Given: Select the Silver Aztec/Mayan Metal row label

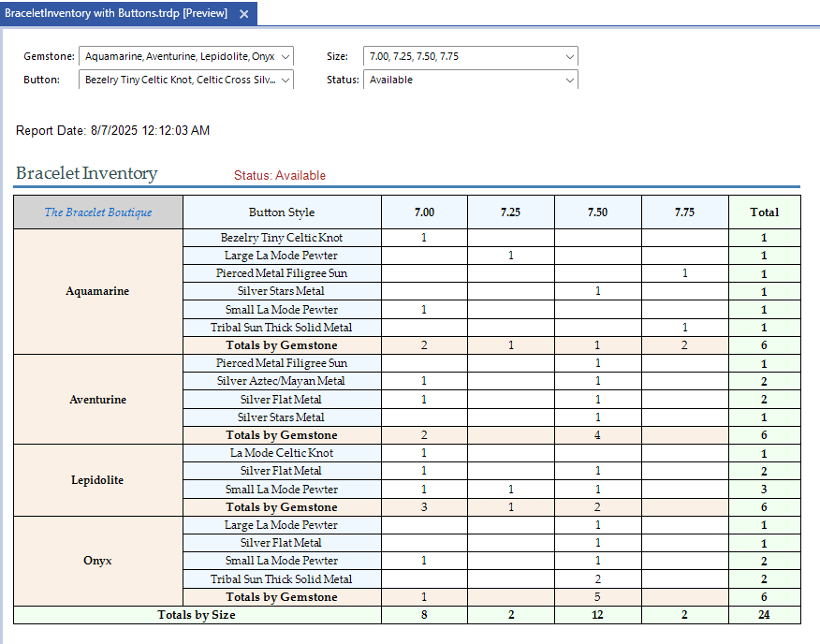Looking at the screenshot, I should coord(282,381).
